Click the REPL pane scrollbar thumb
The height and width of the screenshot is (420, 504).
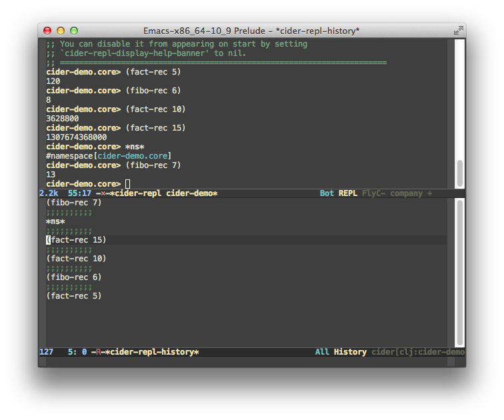click(459, 173)
